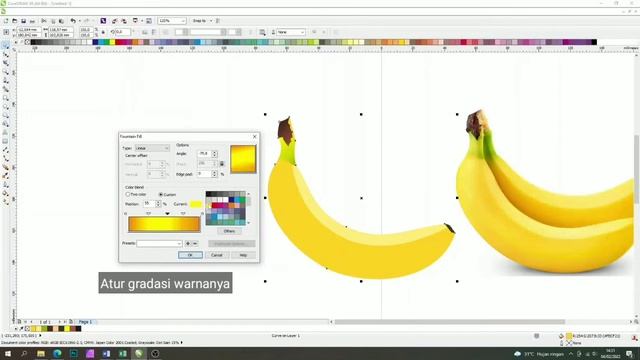Screen dimensions: 640x360
Task: Click the Position percent input field
Action: 149,203
